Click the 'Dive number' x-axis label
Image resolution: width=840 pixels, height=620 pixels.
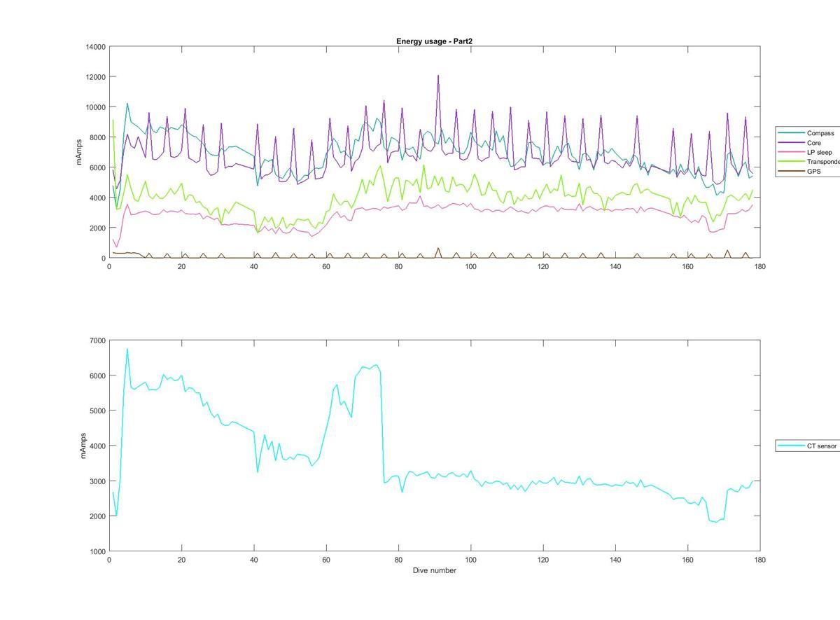point(434,570)
